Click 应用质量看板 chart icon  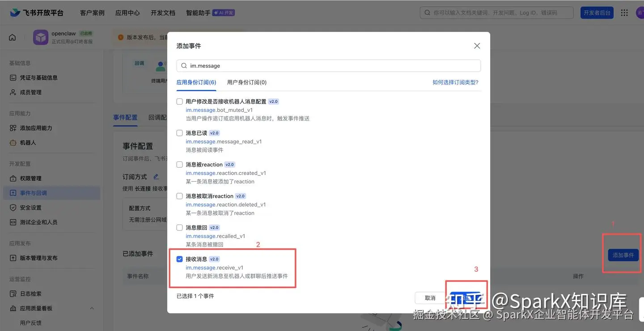coord(13,308)
